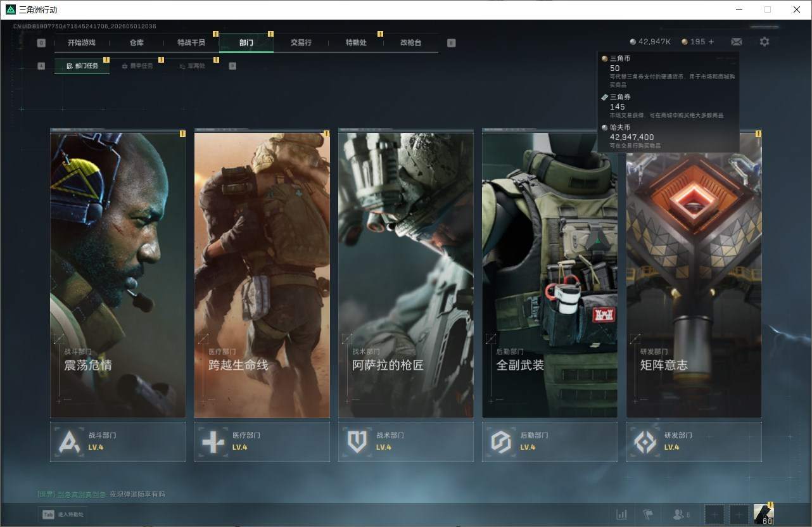Image resolution: width=812 pixels, height=527 pixels.
Task: Open the 矩阵意志 mission card
Action: (694, 274)
